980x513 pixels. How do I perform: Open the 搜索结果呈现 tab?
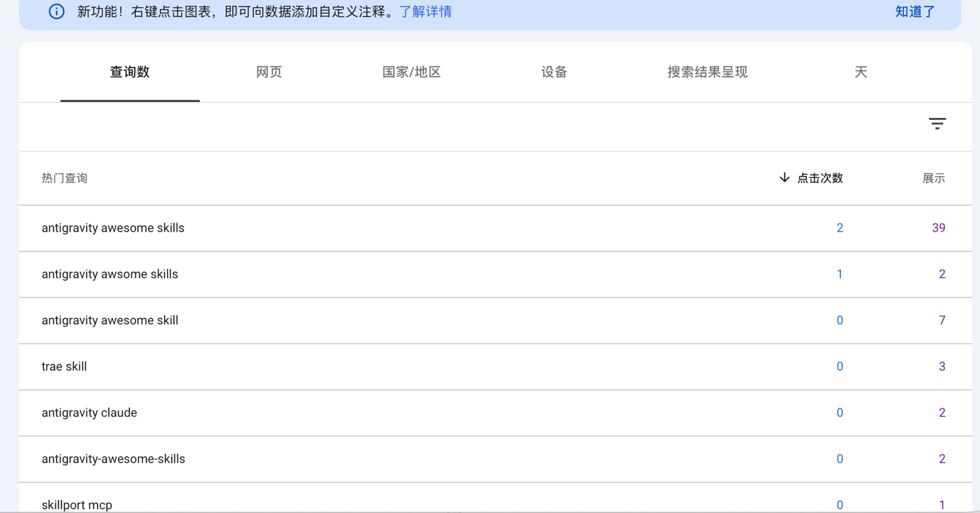click(706, 72)
